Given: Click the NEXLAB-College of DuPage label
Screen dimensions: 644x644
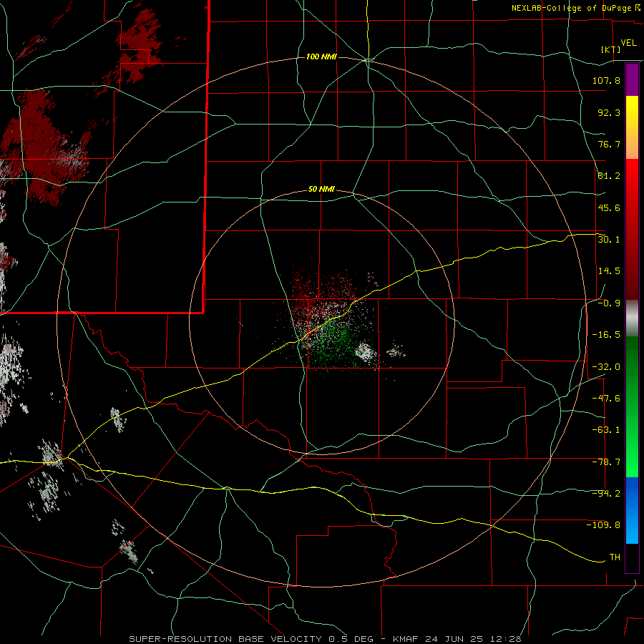Looking at the screenshot, I should (x=575, y=8).
